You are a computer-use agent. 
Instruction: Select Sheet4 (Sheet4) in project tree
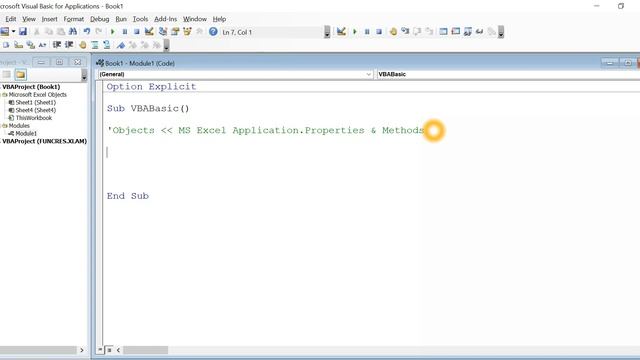tap(36, 110)
